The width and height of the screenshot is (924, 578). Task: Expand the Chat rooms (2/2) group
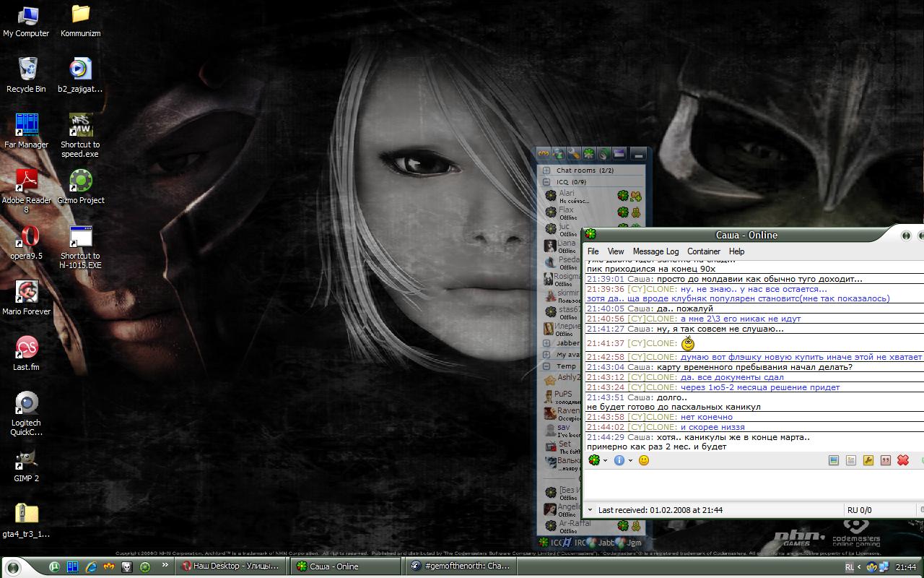coord(546,171)
